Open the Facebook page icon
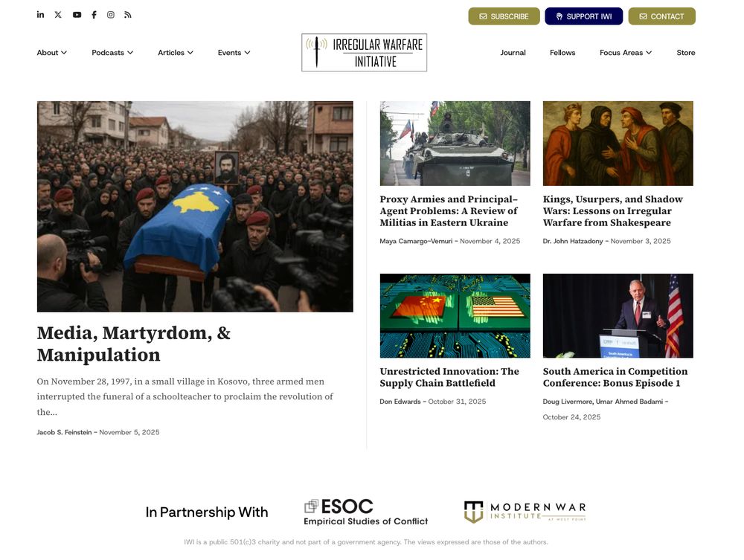Screen dimensions: 744x560 (x=94, y=15)
